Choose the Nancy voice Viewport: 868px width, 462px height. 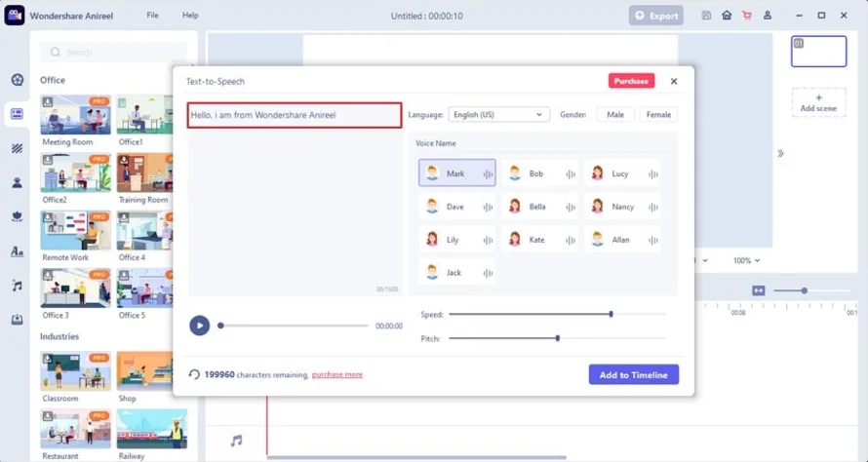pos(622,207)
